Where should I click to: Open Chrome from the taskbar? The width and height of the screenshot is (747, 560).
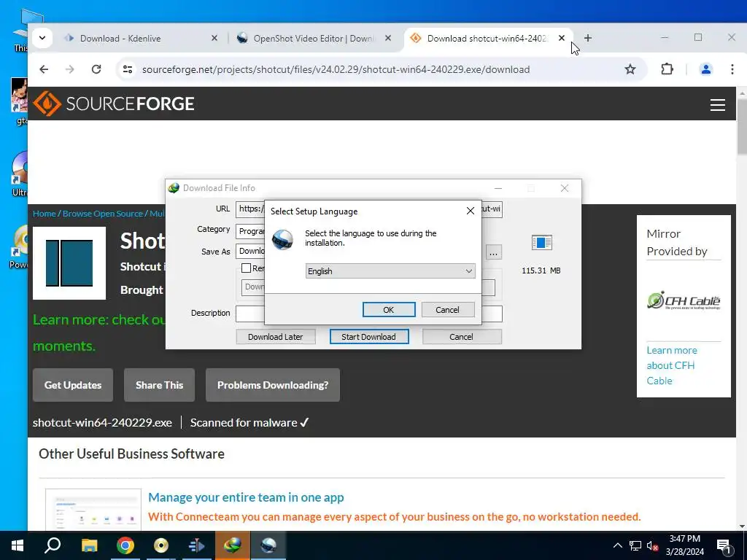[x=125, y=545]
